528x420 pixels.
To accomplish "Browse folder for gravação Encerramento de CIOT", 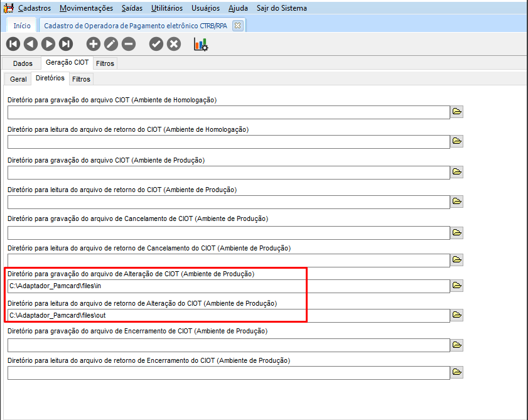I will [457, 345].
